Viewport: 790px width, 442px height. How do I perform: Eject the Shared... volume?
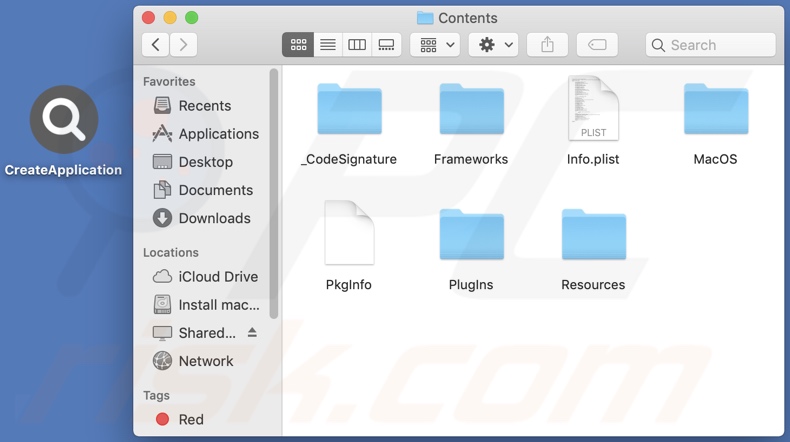coord(252,333)
